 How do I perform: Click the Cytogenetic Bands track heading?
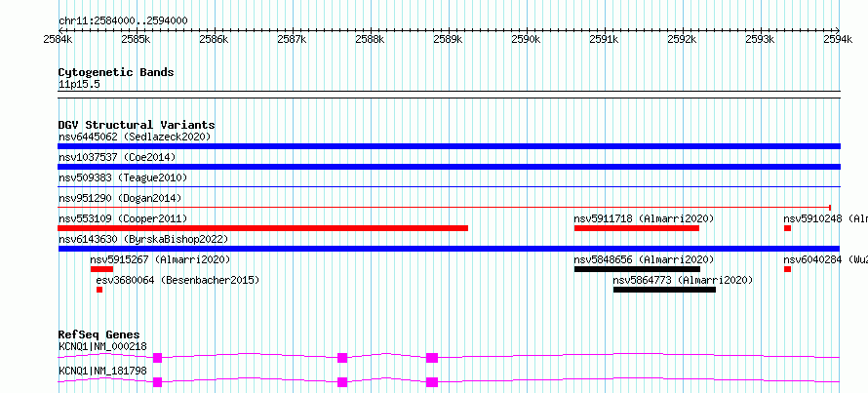(116, 72)
